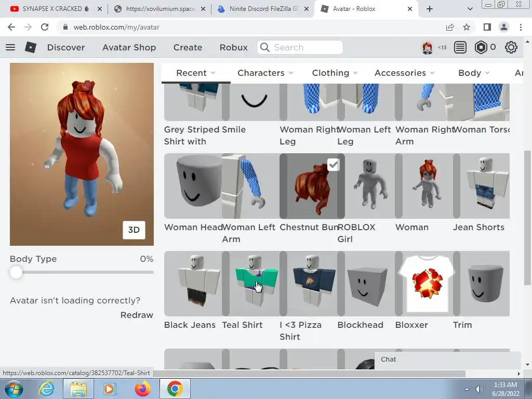This screenshot has height=399, width=532.
Task: Open the user avatar profile icon
Action: [x=427, y=47]
